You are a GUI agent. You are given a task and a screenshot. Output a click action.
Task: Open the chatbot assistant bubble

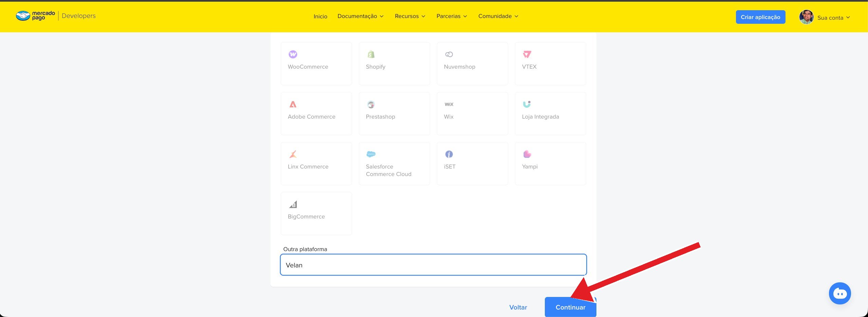click(839, 293)
